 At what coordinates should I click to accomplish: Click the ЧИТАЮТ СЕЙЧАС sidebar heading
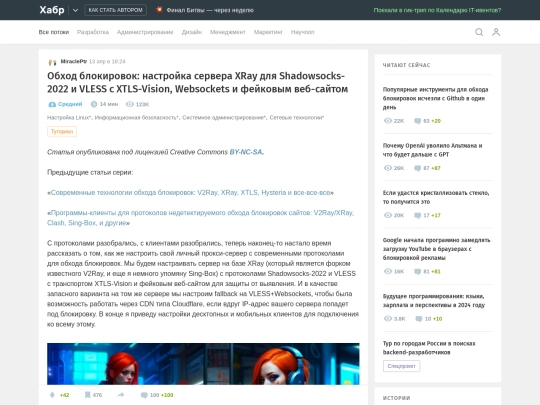click(406, 65)
